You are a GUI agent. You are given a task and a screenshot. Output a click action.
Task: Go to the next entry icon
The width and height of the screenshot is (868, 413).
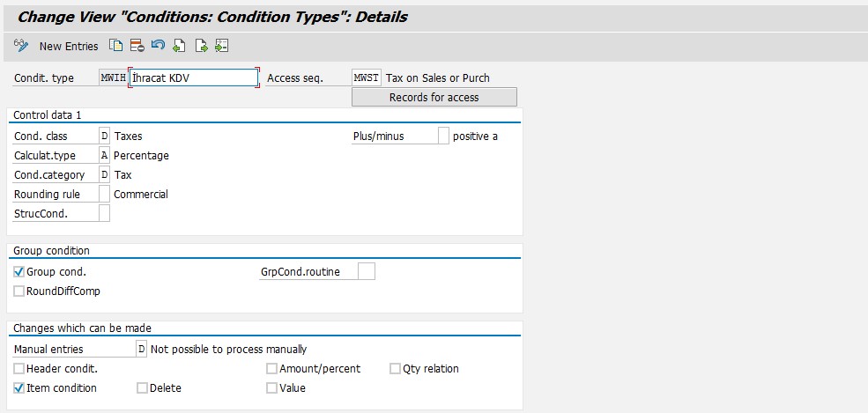point(201,46)
